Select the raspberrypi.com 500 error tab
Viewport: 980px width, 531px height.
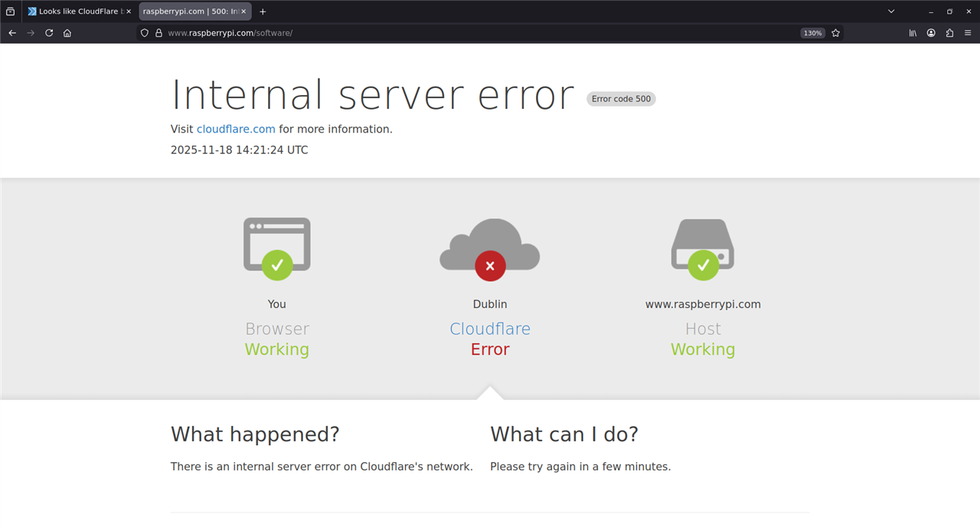(195, 11)
